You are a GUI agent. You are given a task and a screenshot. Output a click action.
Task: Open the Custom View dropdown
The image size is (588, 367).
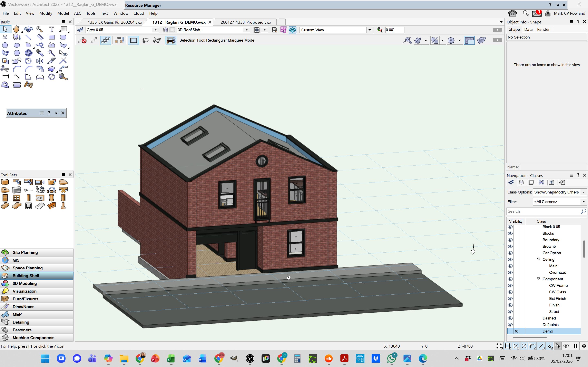tap(370, 30)
